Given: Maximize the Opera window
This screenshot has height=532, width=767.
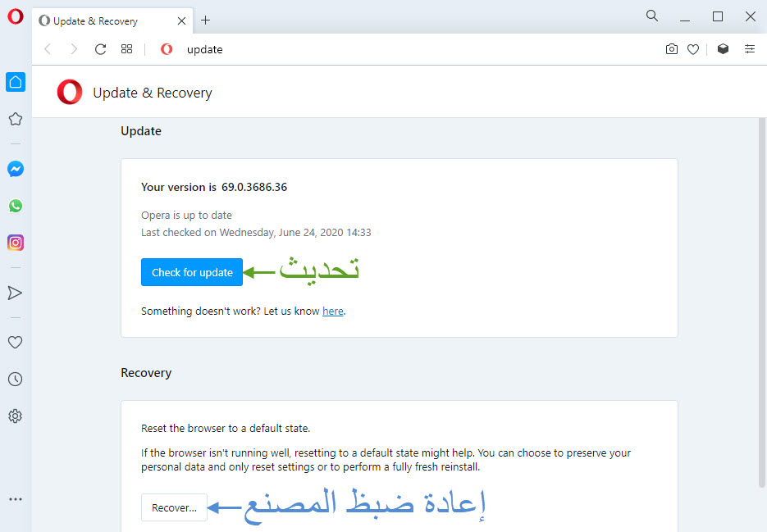Looking at the screenshot, I should coord(718,16).
